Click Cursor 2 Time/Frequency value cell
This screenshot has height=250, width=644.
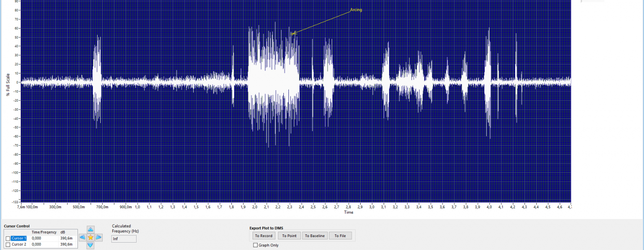[x=44, y=244]
